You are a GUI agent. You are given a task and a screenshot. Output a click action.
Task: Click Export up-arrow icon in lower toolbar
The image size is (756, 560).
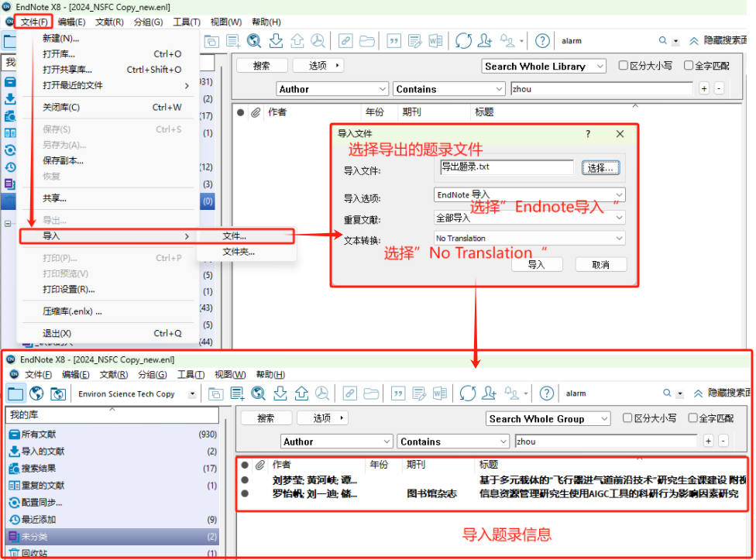click(x=301, y=393)
